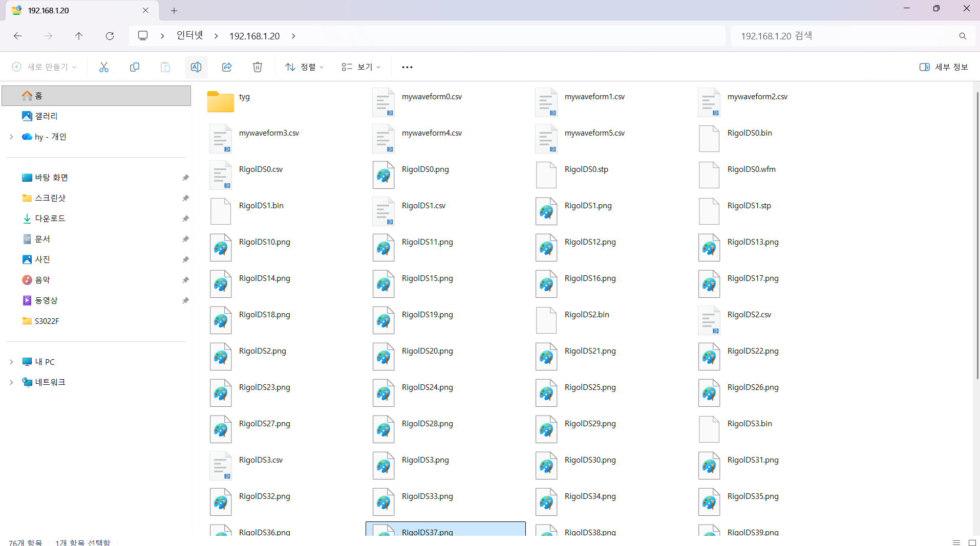Click the Cut scissors icon
Screen dimensions: 980x546
pyautogui.click(x=104, y=67)
